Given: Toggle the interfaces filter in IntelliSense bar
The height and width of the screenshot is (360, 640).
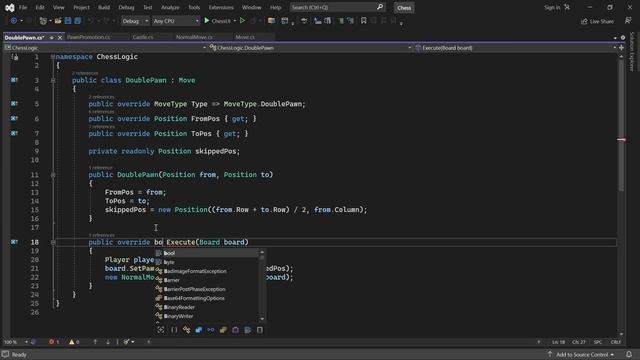Looking at the screenshot, I should pos(211,330).
